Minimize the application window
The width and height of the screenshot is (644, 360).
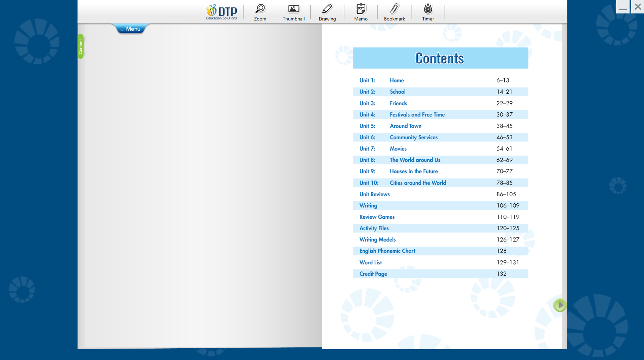coord(623,7)
